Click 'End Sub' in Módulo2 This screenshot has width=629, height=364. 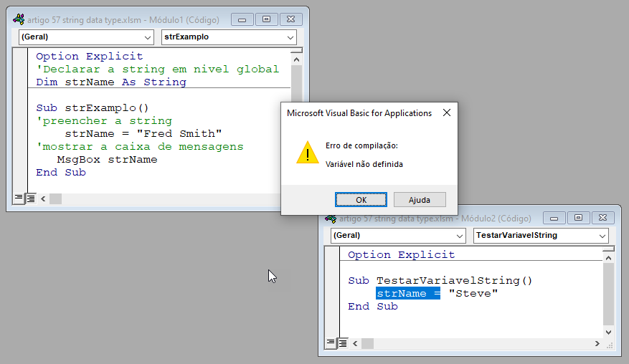(373, 306)
